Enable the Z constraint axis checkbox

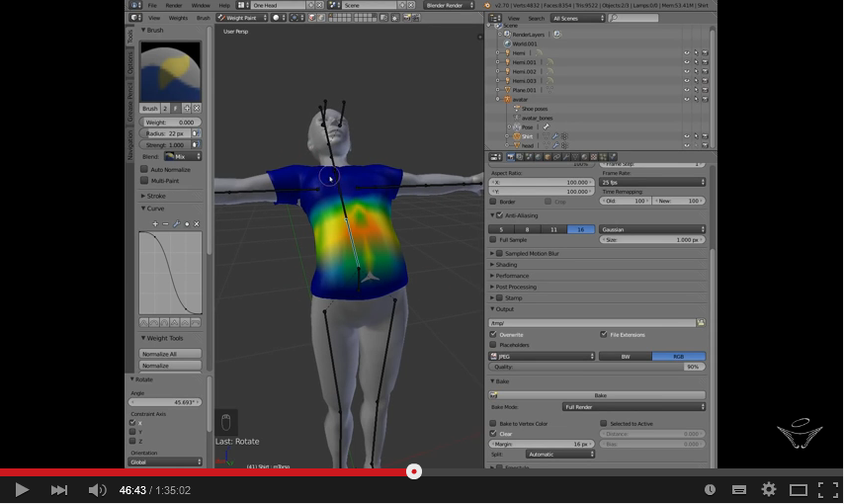click(x=132, y=441)
